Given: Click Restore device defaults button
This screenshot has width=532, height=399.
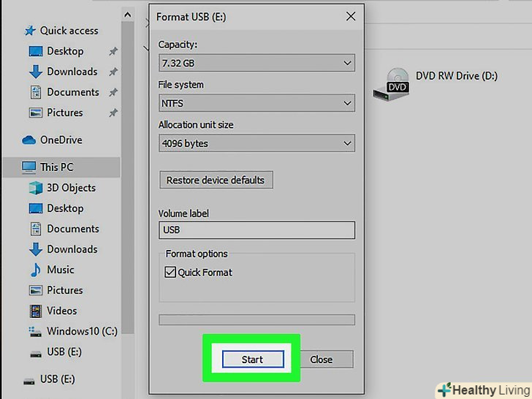Looking at the screenshot, I should coord(216,180).
